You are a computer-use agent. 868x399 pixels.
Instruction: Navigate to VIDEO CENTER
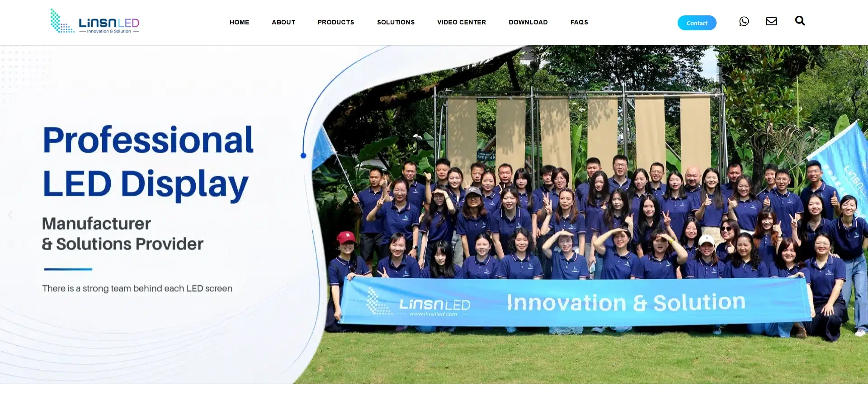coord(462,22)
